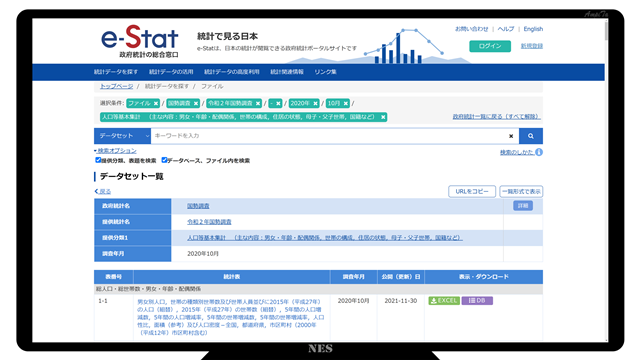Switch to English language link
The height and width of the screenshot is (360, 640).
(533, 29)
